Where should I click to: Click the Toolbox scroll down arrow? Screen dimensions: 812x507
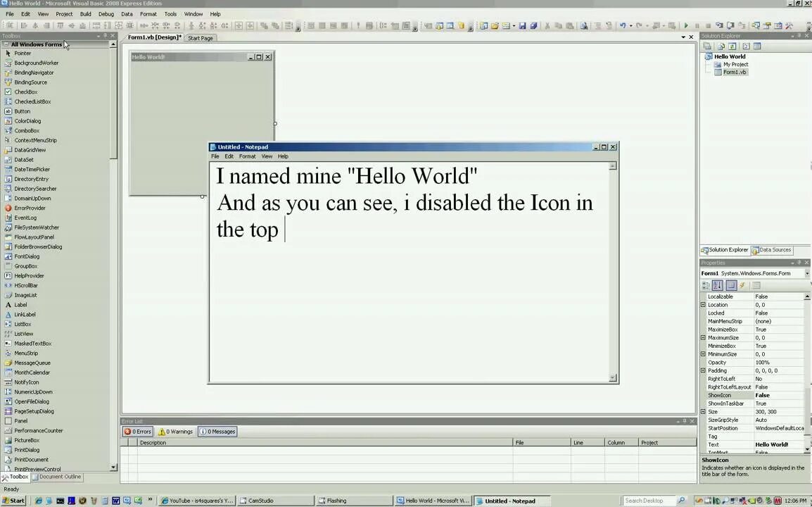pyautogui.click(x=113, y=467)
